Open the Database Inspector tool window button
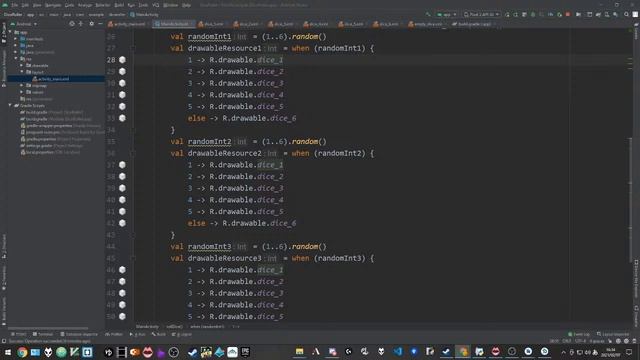This screenshot has height=360, width=640. pyautogui.click(x=79, y=334)
